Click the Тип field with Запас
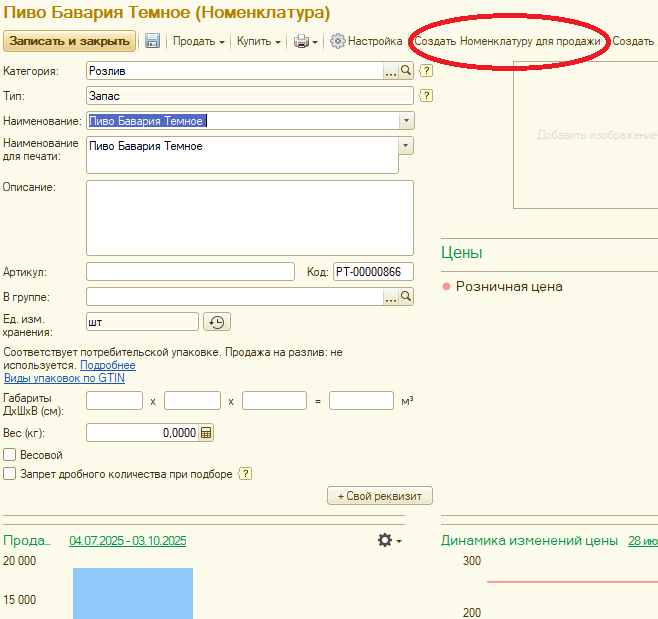This screenshot has height=619, width=658. coord(250,96)
